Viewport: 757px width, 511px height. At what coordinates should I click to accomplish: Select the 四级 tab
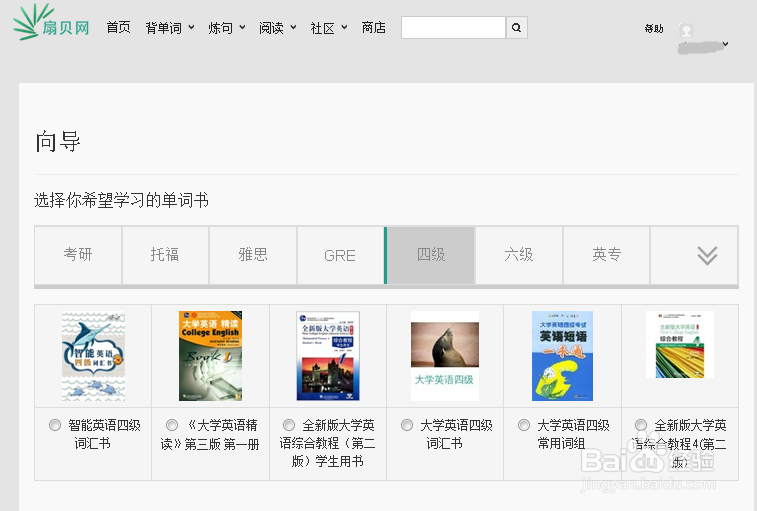pyautogui.click(x=430, y=255)
